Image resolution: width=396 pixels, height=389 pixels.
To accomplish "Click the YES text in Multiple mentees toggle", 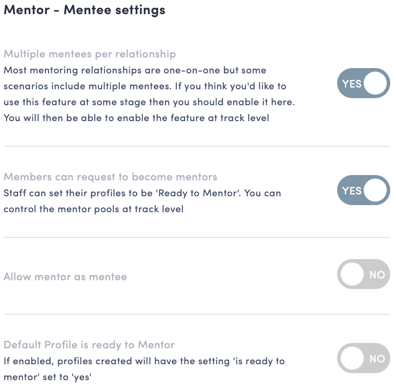I will pos(352,84).
